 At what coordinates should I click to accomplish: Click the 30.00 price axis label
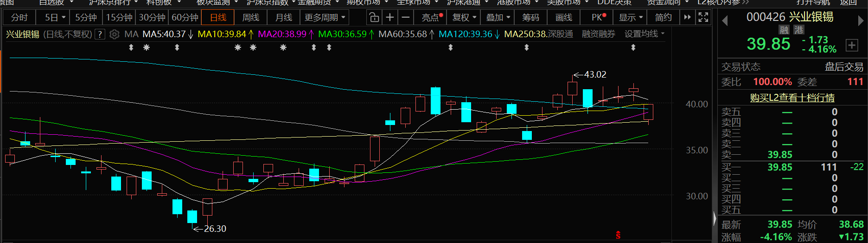tap(696, 196)
